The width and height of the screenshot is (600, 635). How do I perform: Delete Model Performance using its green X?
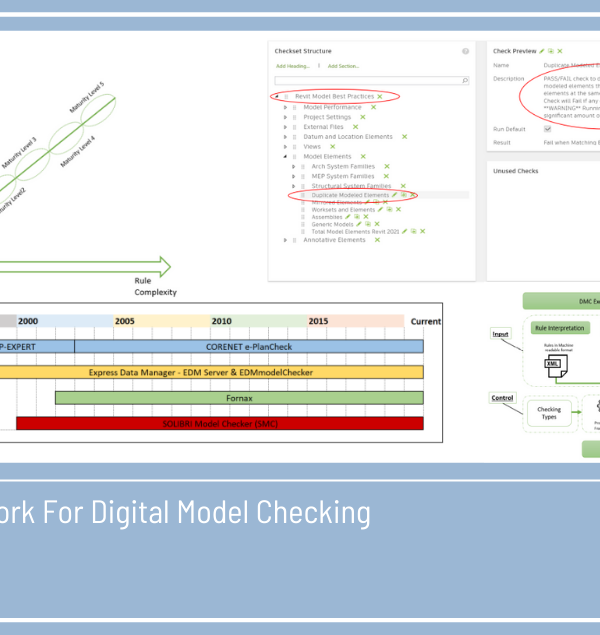(373, 106)
